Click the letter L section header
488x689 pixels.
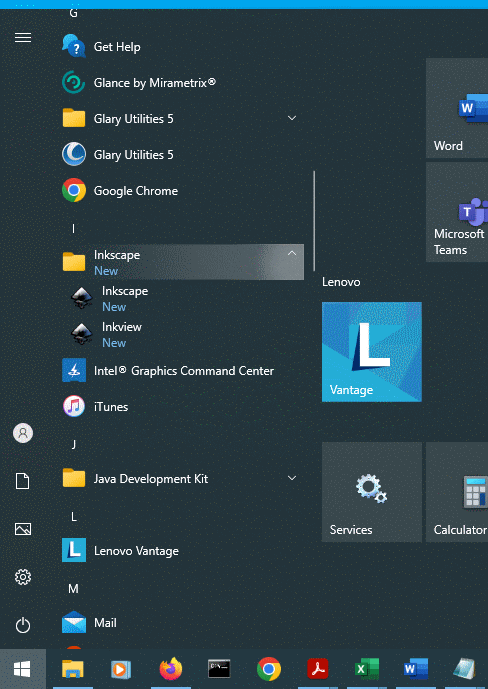pos(74,516)
